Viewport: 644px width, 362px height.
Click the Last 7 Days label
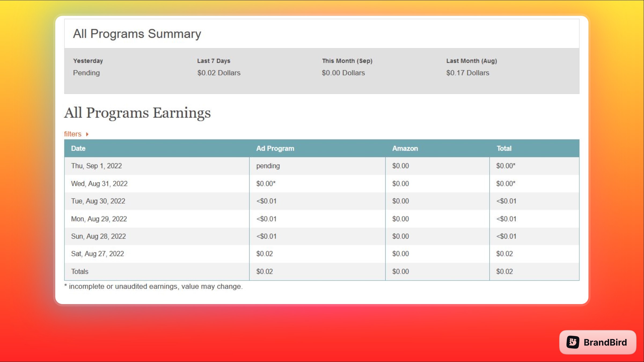pos(214,61)
